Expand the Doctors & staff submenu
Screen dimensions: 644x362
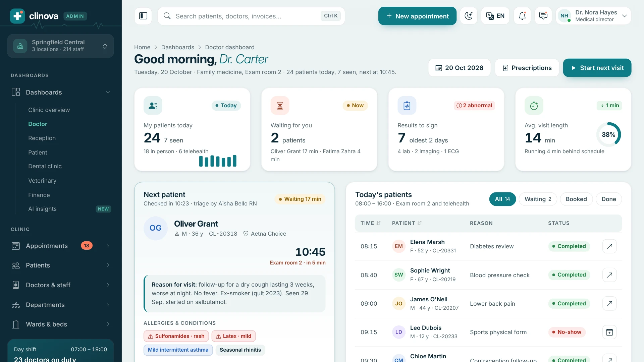pos(108,285)
